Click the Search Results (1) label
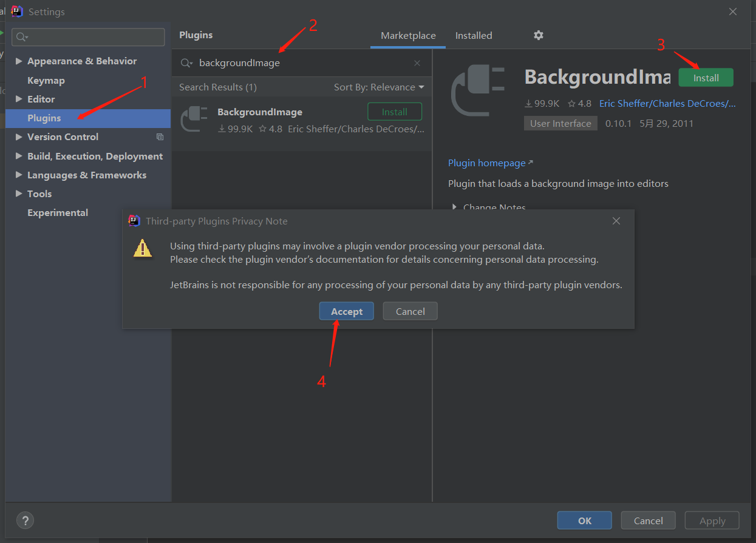The height and width of the screenshot is (543, 756). pos(218,87)
